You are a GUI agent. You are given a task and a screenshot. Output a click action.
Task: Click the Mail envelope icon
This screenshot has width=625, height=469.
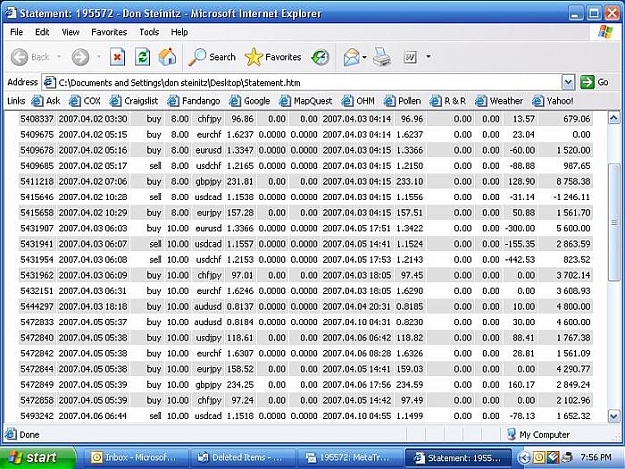pos(351,57)
